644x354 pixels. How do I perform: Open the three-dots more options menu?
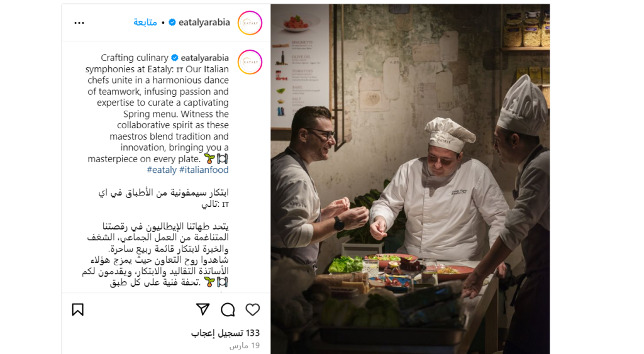[79, 23]
